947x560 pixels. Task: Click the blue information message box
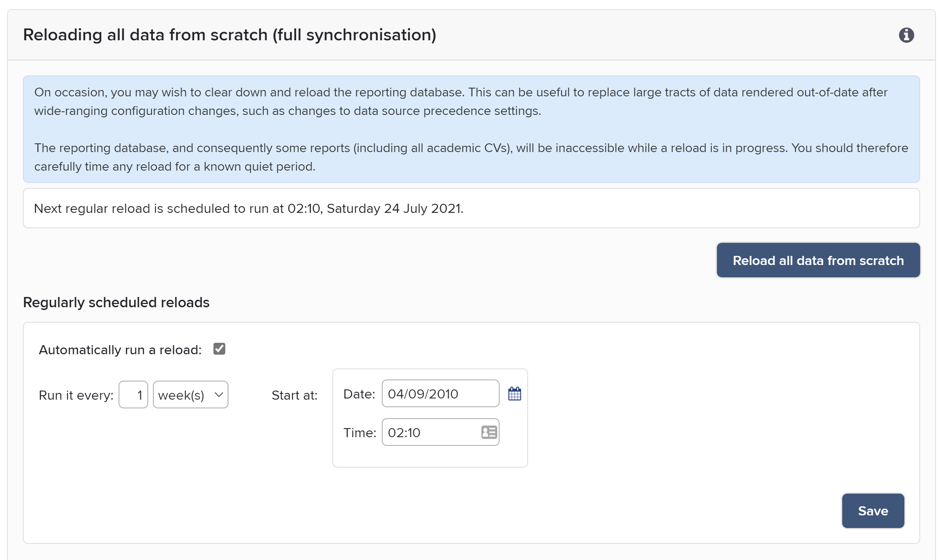click(471, 129)
